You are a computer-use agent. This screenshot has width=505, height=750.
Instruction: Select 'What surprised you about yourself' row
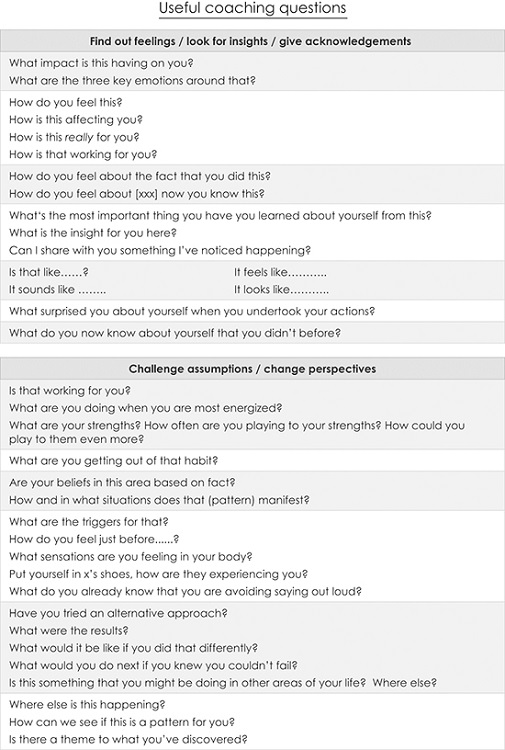click(x=252, y=311)
